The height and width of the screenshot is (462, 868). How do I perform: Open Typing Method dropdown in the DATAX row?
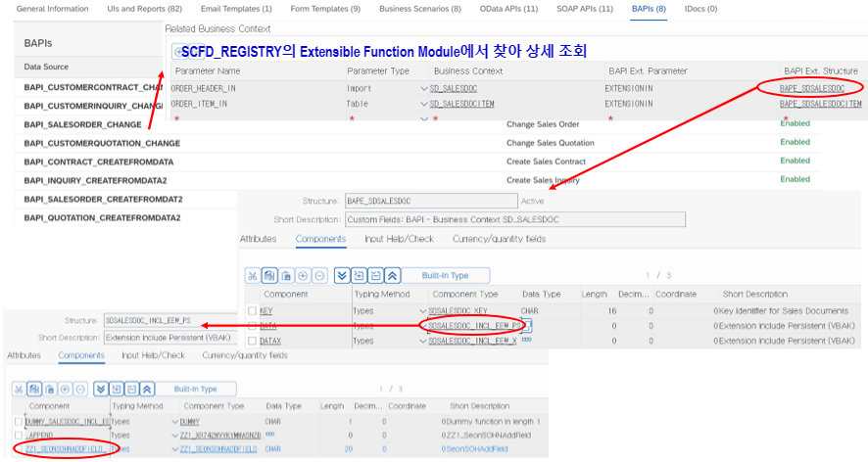click(x=423, y=341)
